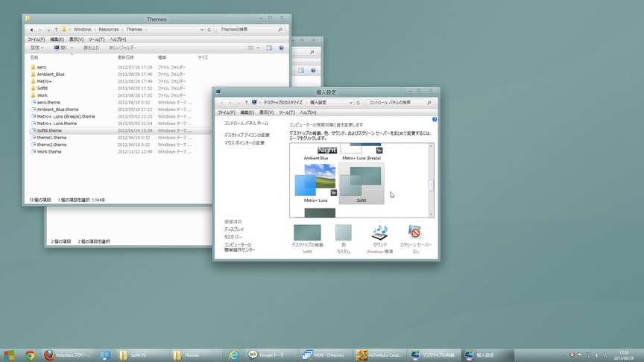Click Up arrow in Personalization window

(x=247, y=103)
